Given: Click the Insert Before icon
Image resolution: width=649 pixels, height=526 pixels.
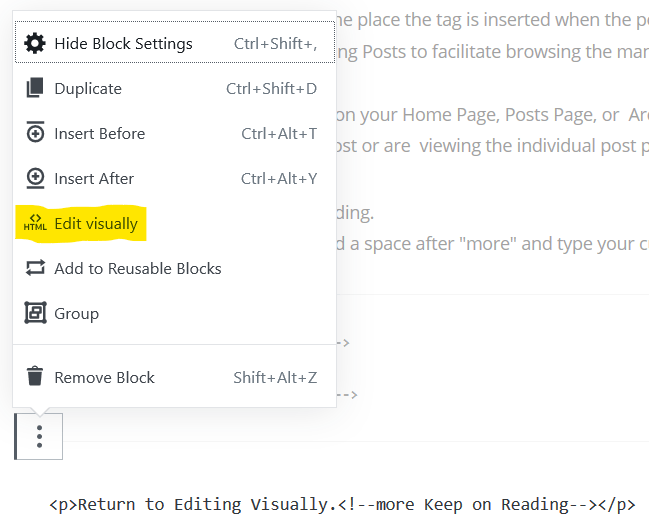Looking at the screenshot, I should click(x=35, y=134).
